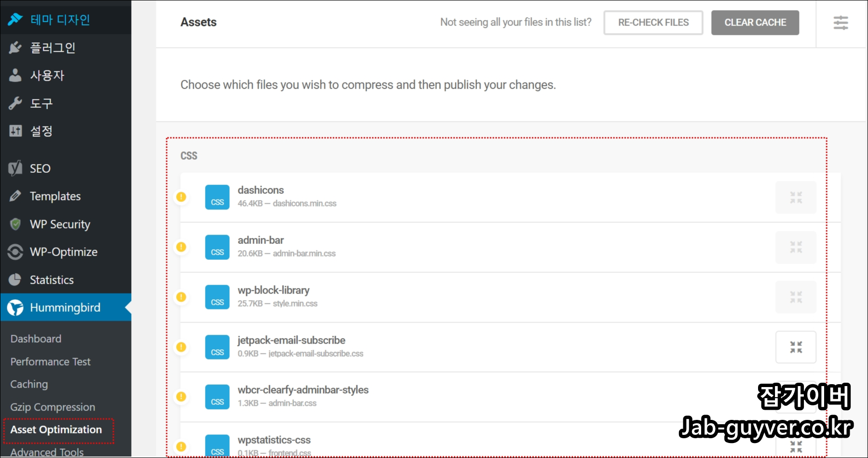Click the CSS file icon for admin-bar
The image size is (868, 458).
point(217,247)
